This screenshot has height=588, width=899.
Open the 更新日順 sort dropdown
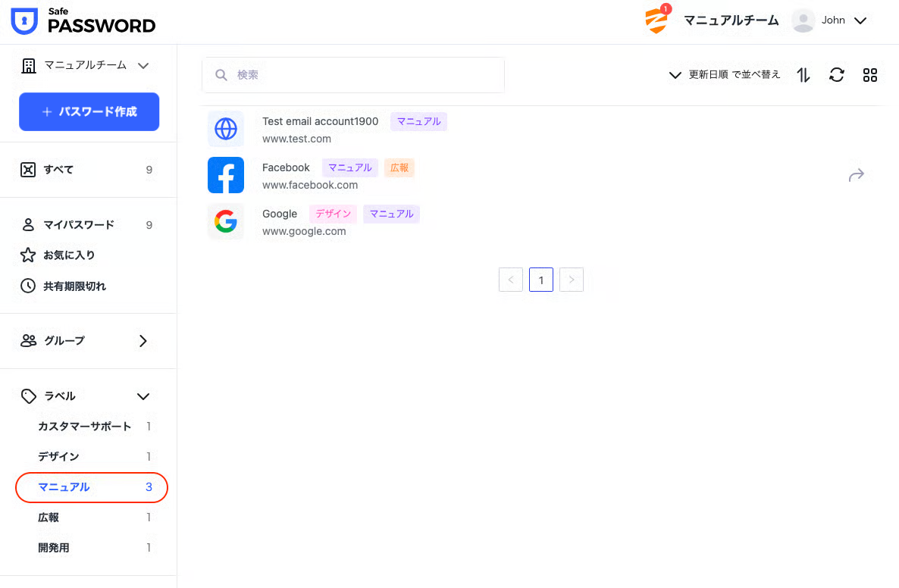point(725,75)
